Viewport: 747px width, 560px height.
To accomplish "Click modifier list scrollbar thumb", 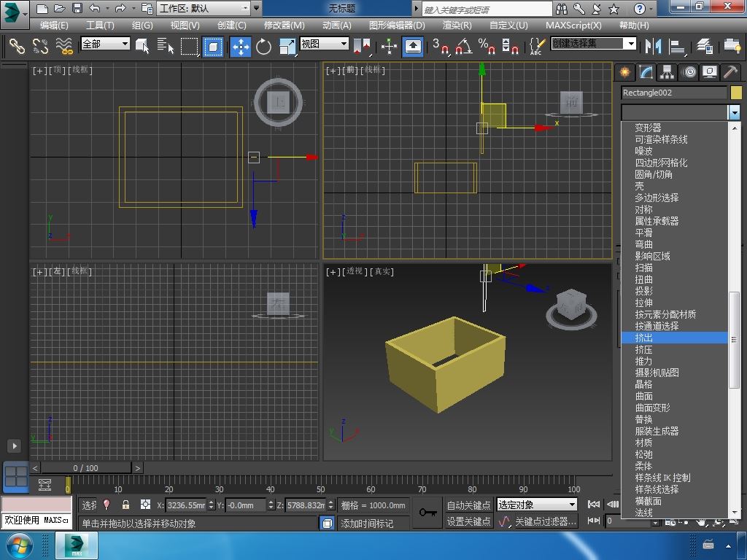I will 734,340.
